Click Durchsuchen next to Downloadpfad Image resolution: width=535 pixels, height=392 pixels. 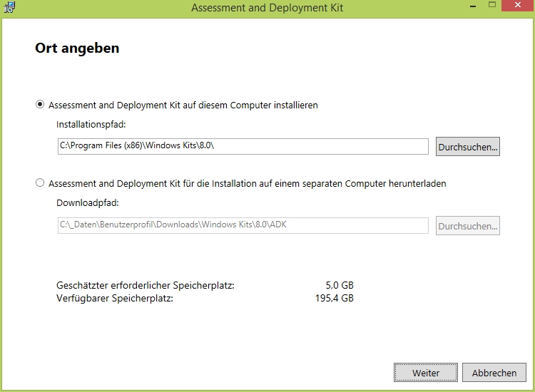pos(468,226)
